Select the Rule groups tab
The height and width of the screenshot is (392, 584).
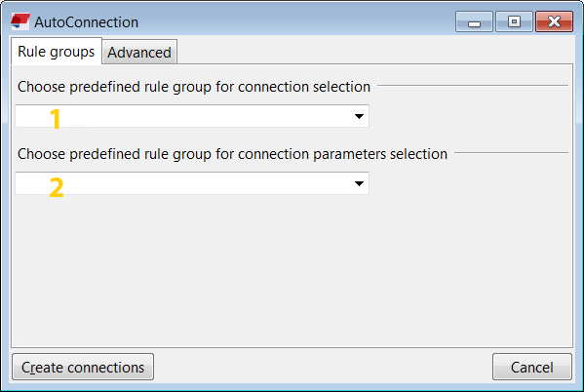[x=57, y=51]
